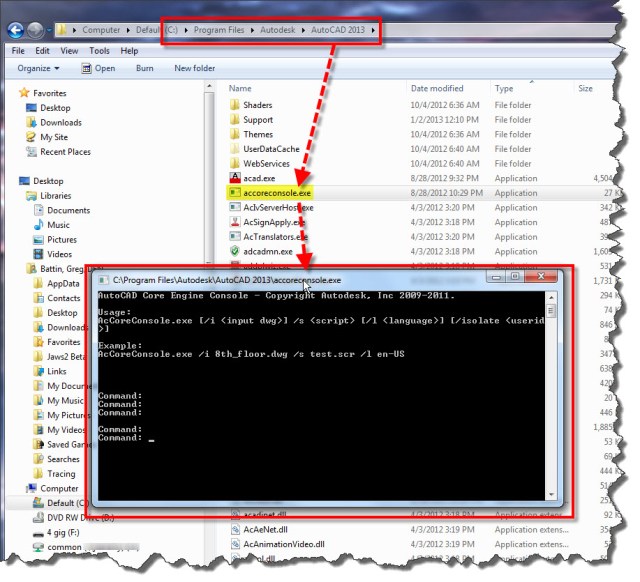This screenshot has height=582, width=640.
Task: Select the acad.exe application icon
Action: click(234, 178)
